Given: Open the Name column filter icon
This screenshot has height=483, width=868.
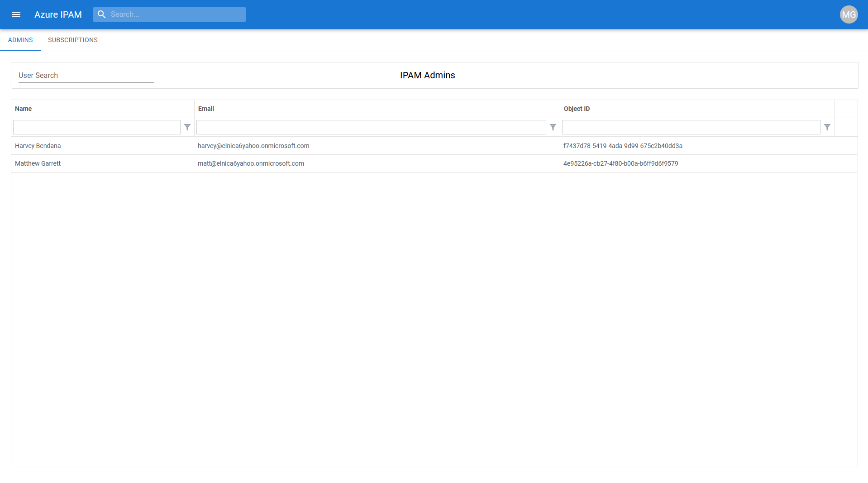Looking at the screenshot, I should 187,127.
